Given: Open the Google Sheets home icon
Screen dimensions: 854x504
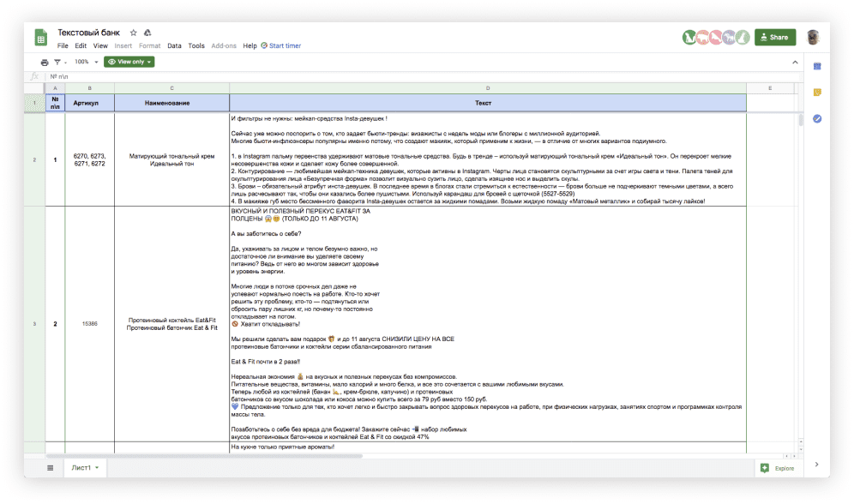Looking at the screenshot, I should [41, 38].
